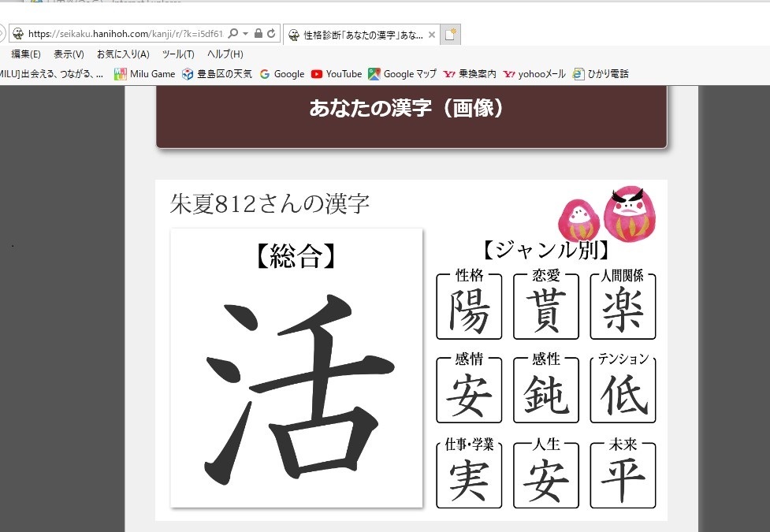Click the refresh icon in address bar
This screenshot has height=532, width=770.
click(271, 34)
